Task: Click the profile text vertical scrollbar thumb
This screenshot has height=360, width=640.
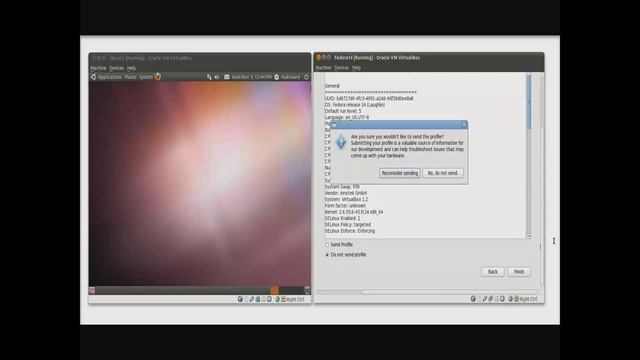Action: click(x=529, y=102)
